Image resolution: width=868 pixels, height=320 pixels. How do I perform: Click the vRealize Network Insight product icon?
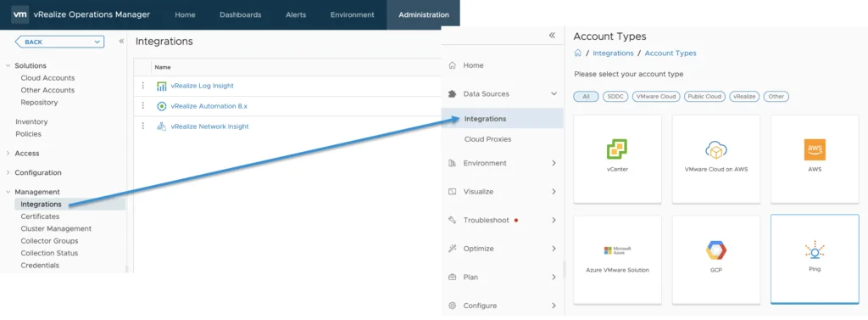pos(162,126)
